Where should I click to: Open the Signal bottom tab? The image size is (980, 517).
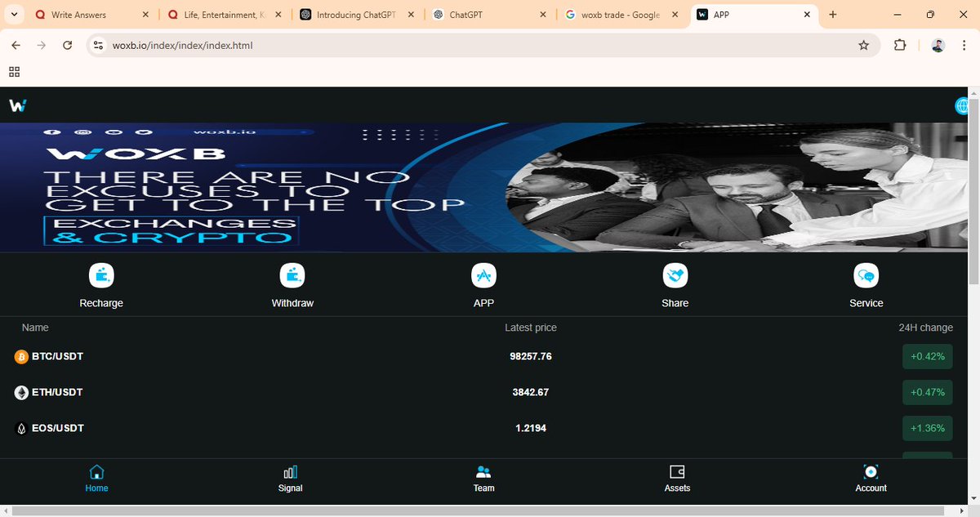click(290, 479)
